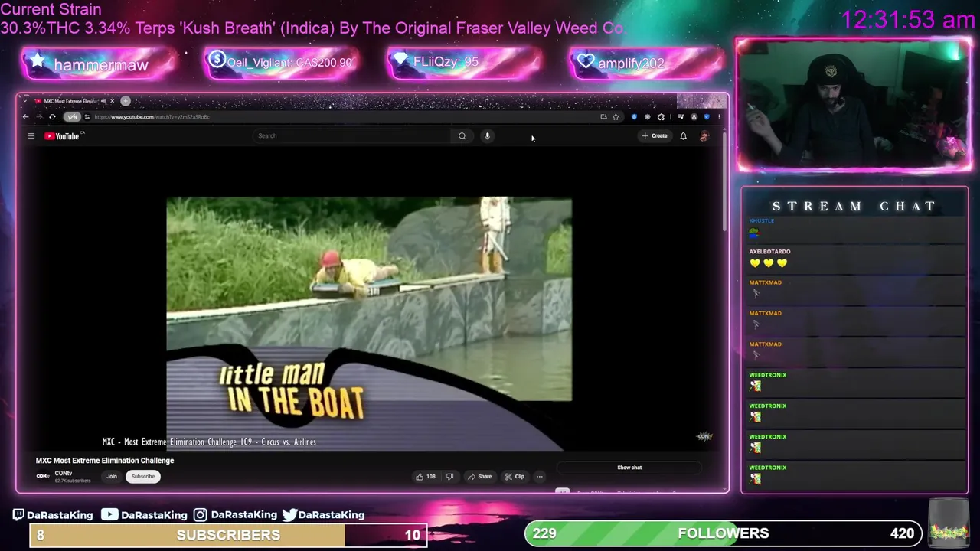Click the browser address bar URL
The width and height of the screenshot is (980, 551).
tap(152, 117)
